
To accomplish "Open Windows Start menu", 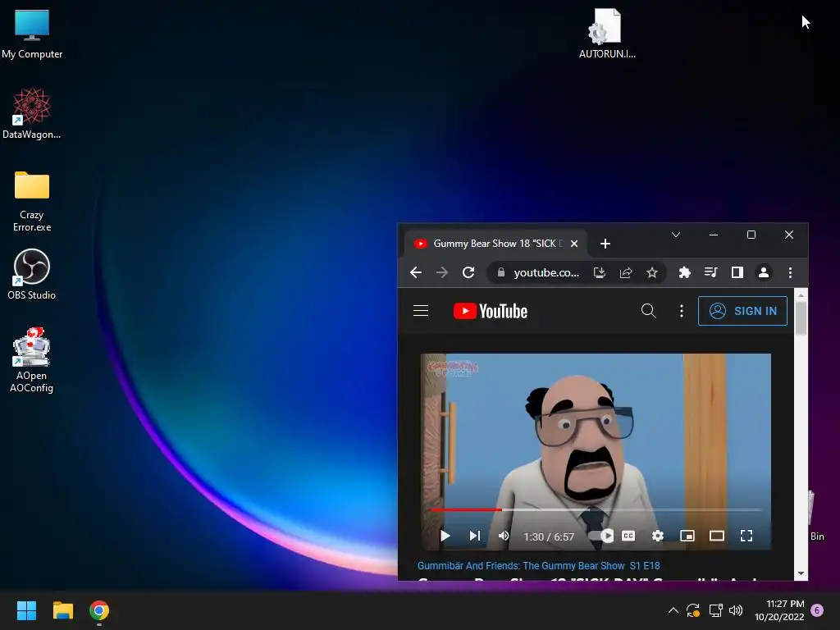I will click(x=26, y=610).
